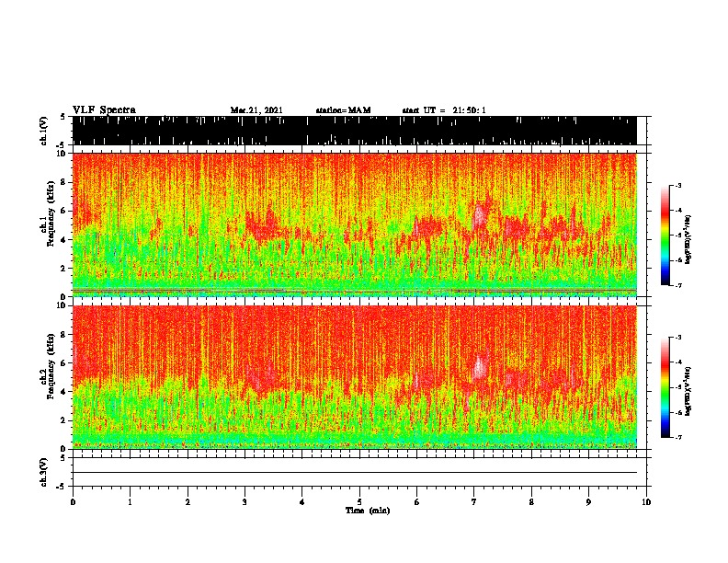
Task: Select the date text "Mar.21, 2021"
Action: coord(256,110)
